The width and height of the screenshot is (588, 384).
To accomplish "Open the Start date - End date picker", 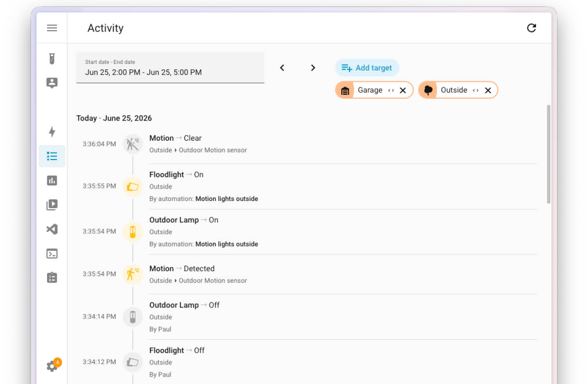I will tap(170, 67).
